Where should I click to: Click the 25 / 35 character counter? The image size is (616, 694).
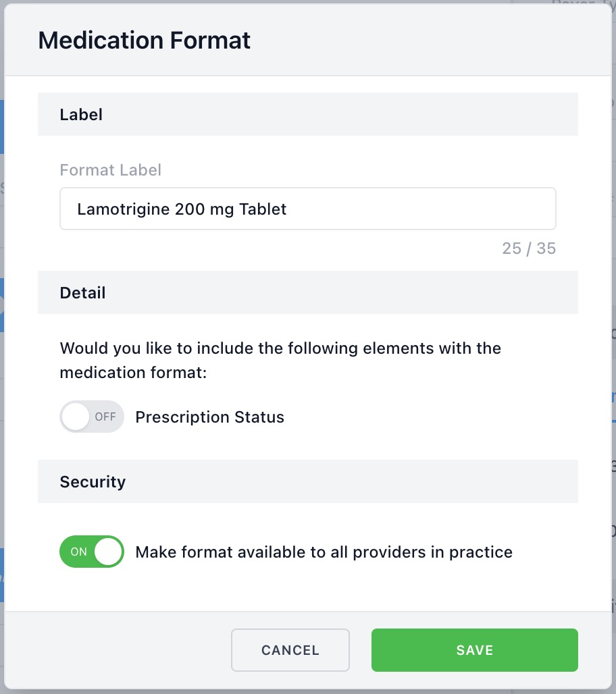[528, 248]
